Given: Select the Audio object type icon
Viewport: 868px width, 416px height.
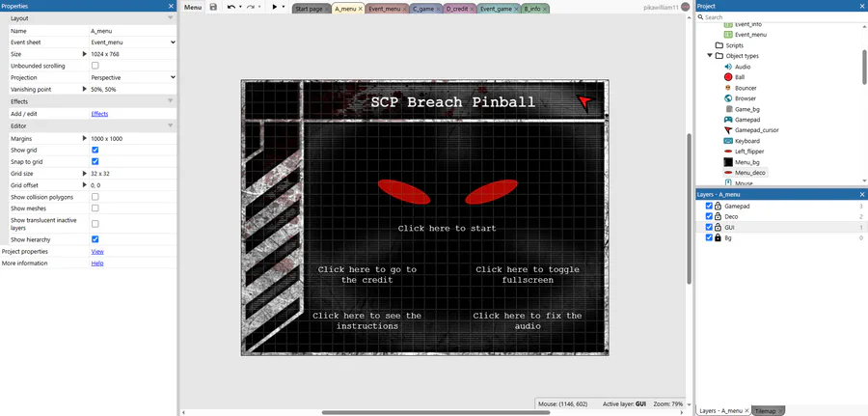Looking at the screenshot, I should [728, 67].
